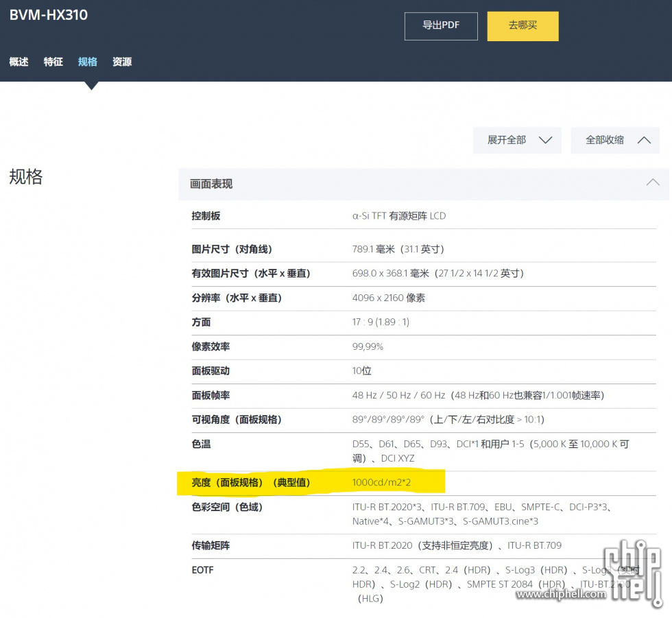Click the 导出PDF button
Image resolution: width=672 pixels, height=618 pixels.
441,26
